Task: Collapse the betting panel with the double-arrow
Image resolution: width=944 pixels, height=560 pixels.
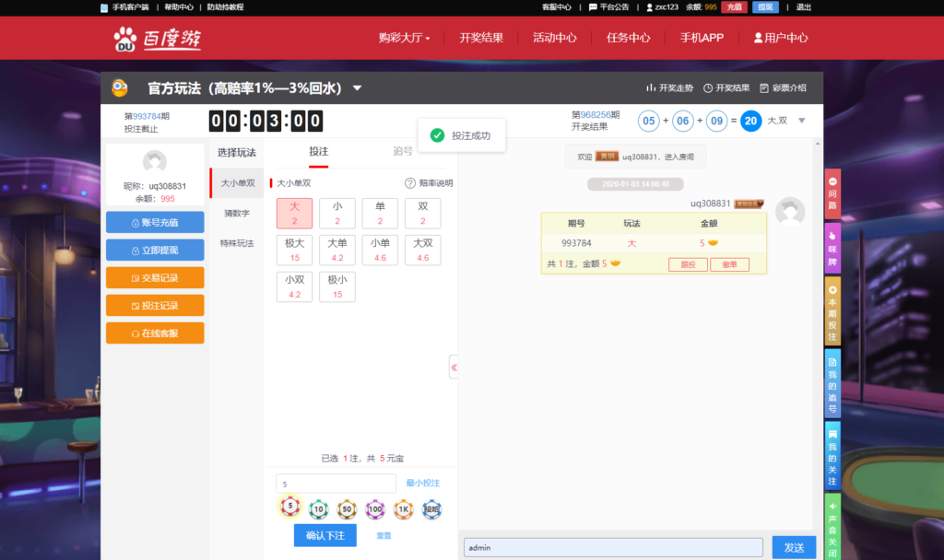Action: coord(454,367)
